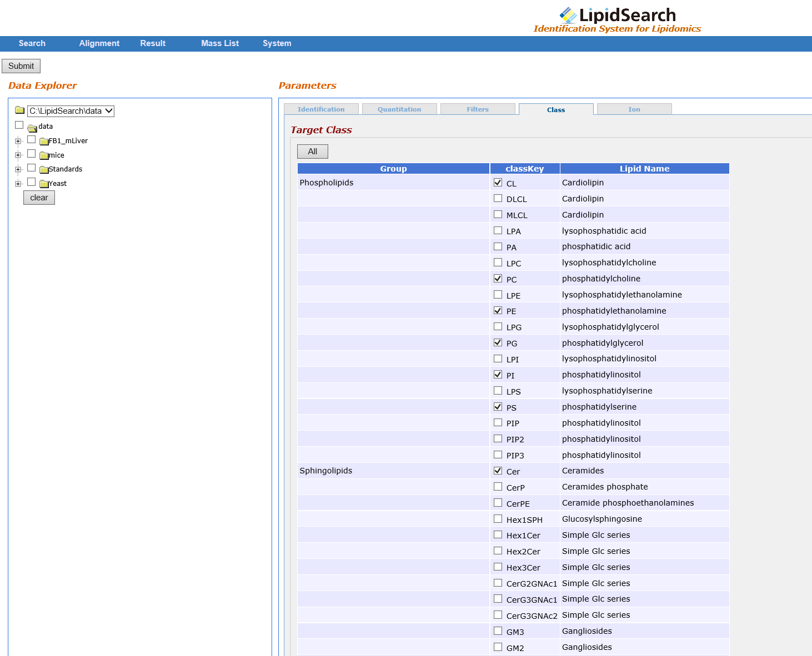Uncheck the Cer Ceramides checkbox
Screen dimensions: 812x656
498,471
